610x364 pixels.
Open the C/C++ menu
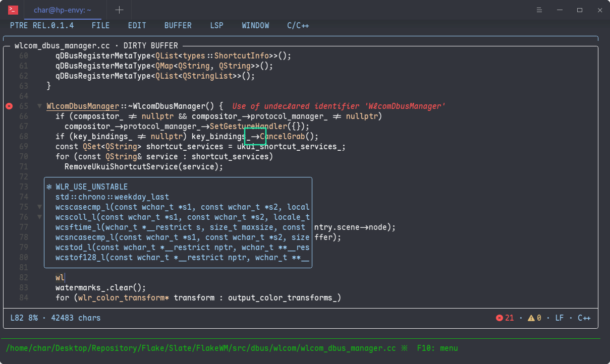point(298,25)
